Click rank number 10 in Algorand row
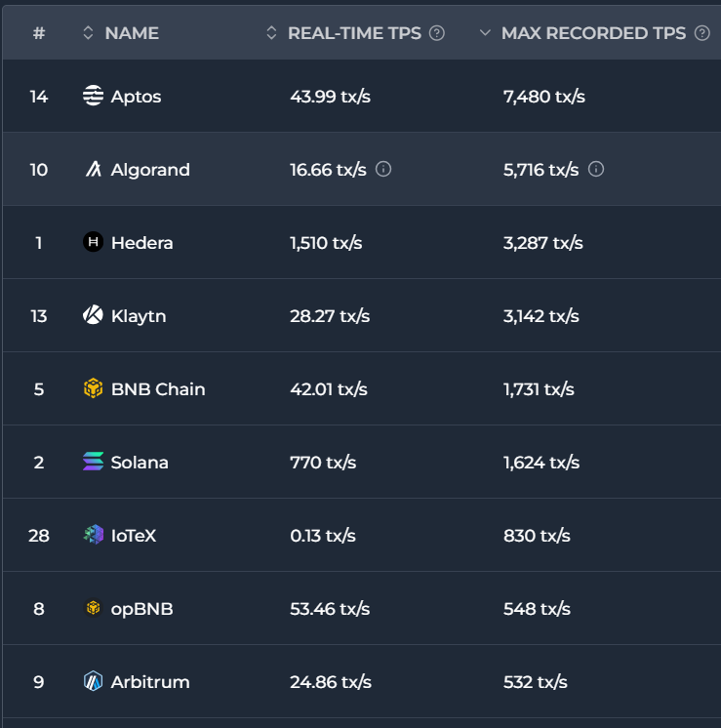 (39, 170)
